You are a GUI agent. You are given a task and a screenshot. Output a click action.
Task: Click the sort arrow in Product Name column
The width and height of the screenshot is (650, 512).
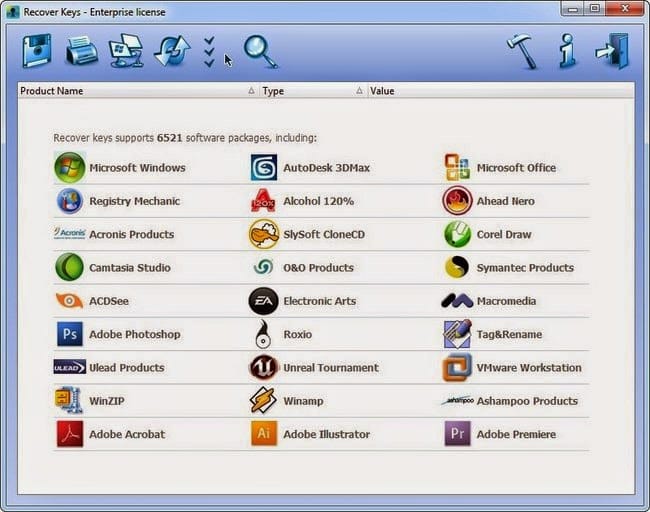click(251, 90)
